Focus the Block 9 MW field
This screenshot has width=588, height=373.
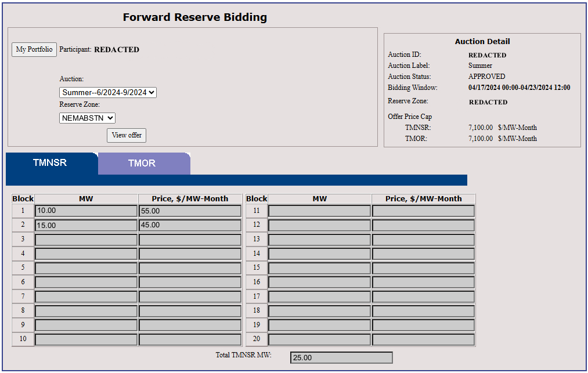86,325
